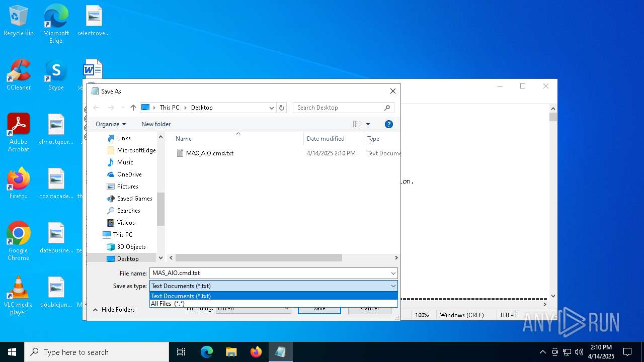Choose All Files (*.*) option

pyautogui.click(x=274, y=303)
